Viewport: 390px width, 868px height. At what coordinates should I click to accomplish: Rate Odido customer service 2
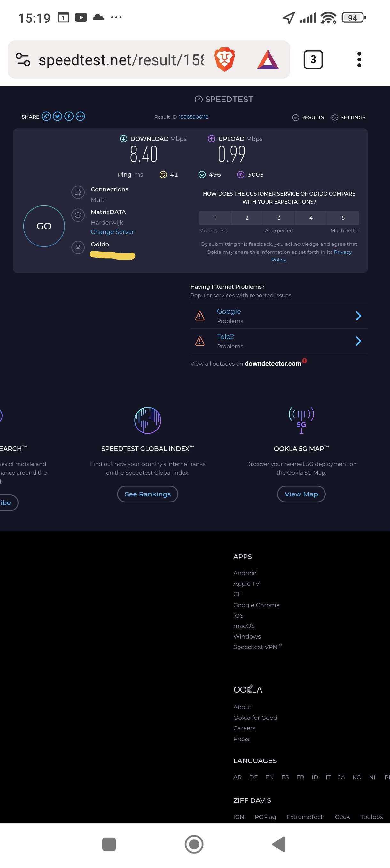pyautogui.click(x=247, y=218)
